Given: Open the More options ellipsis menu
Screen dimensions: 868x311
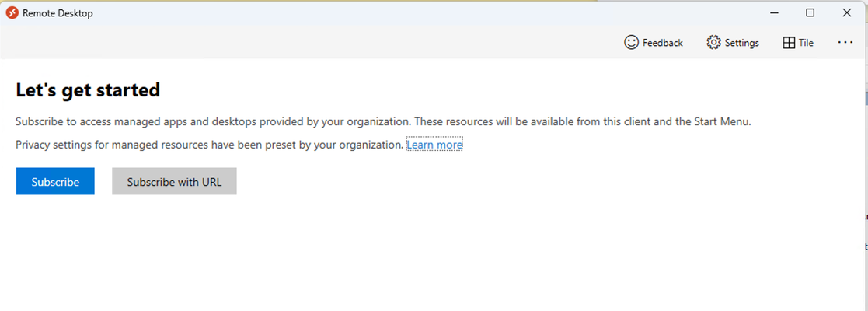Looking at the screenshot, I should pyautogui.click(x=845, y=42).
